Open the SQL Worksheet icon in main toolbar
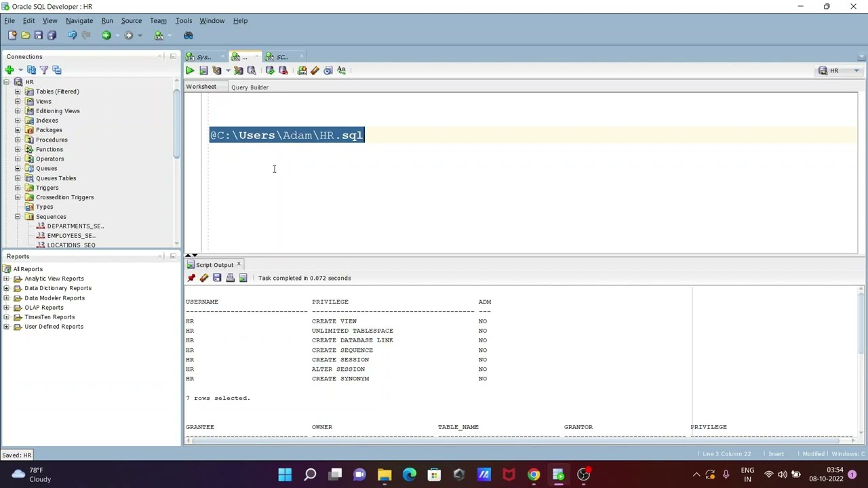868x488 pixels. click(x=159, y=35)
